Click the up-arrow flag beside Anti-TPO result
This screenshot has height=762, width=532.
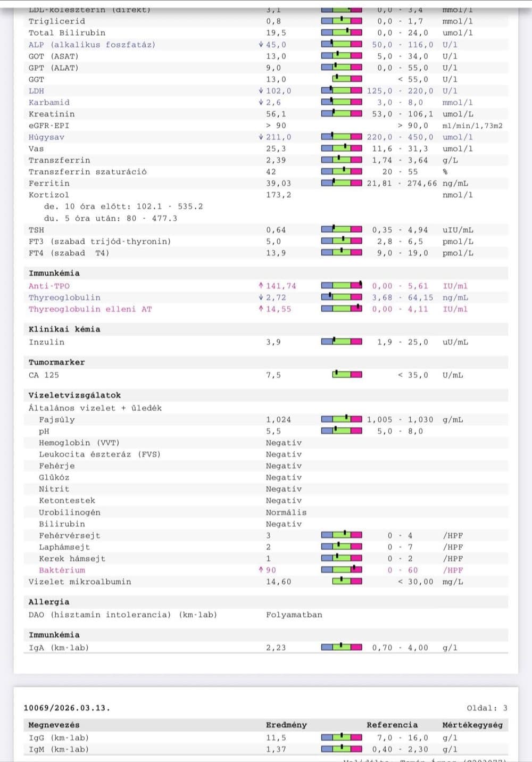click(261, 286)
